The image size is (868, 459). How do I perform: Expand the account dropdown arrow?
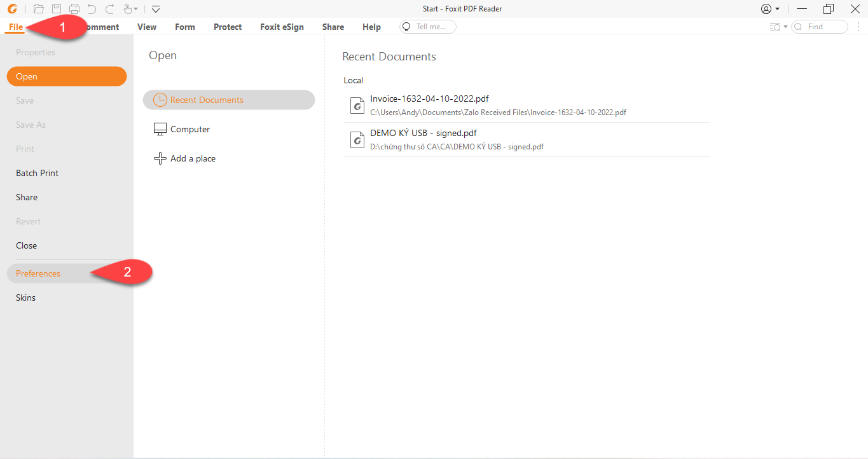(777, 10)
